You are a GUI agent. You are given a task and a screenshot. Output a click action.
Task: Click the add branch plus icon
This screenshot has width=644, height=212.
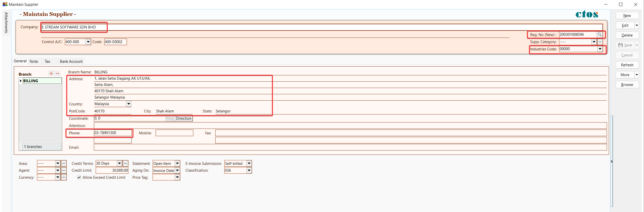coord(51,73)
